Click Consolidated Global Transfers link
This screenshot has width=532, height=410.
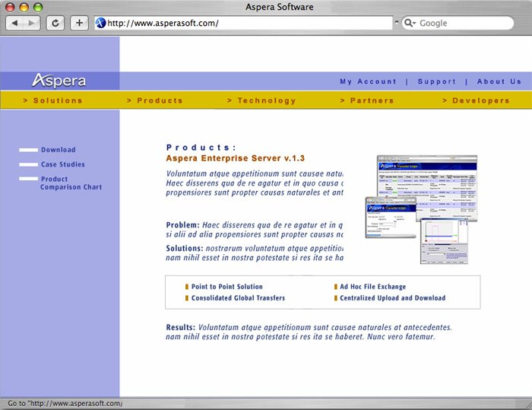pyautogui.click(x=238, y=298)
